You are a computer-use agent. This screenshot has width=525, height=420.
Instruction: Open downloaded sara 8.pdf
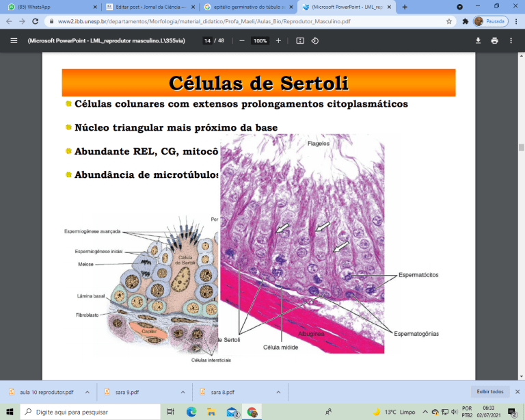pyautogui.click(x=224, y=392)
